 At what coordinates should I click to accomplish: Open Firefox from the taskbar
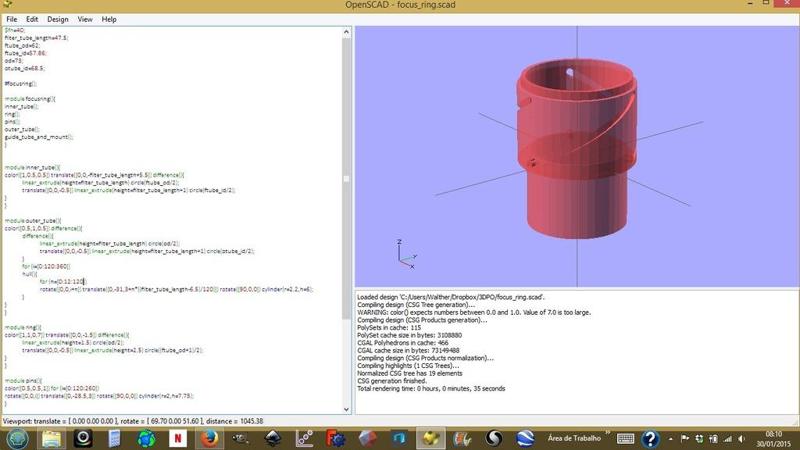point(208,439)
